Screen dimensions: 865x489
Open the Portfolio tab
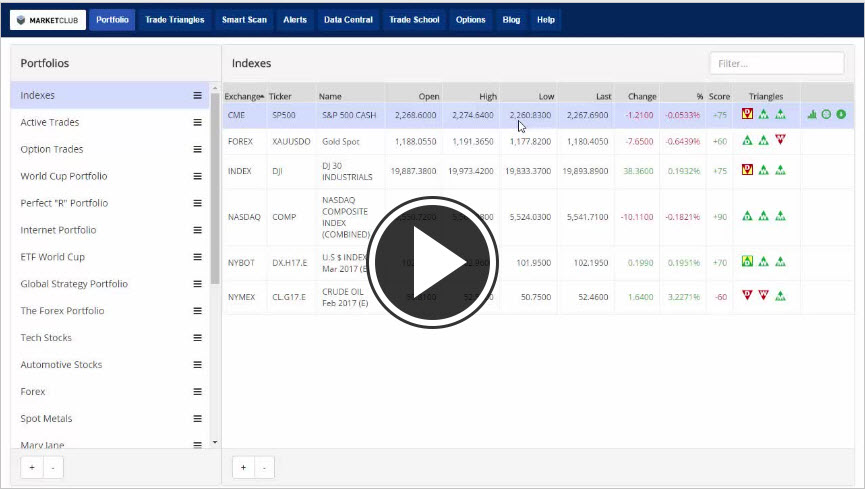coord(112,20)
